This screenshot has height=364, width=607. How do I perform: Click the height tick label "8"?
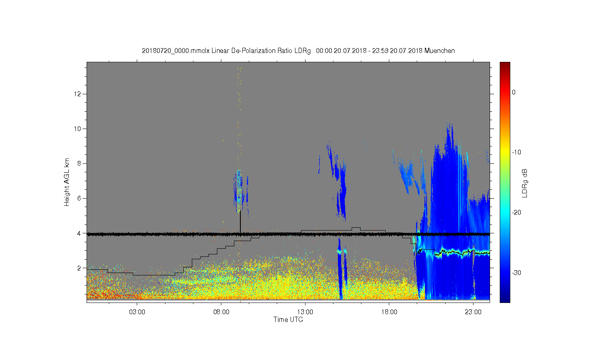(79, 163)
